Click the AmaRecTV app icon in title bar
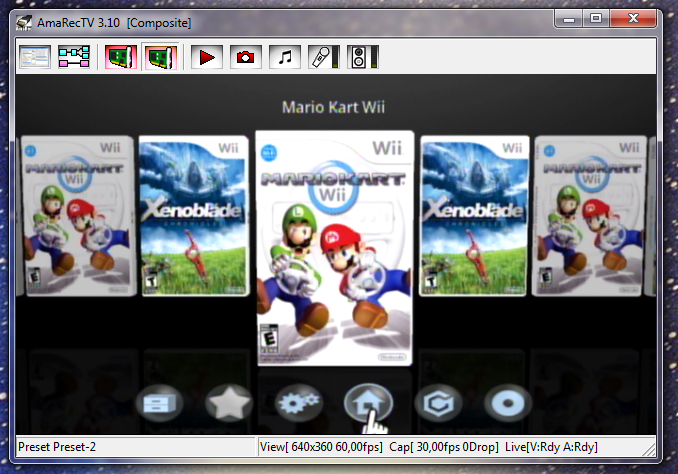The image size is (678, 474). [x=24, y=22]
